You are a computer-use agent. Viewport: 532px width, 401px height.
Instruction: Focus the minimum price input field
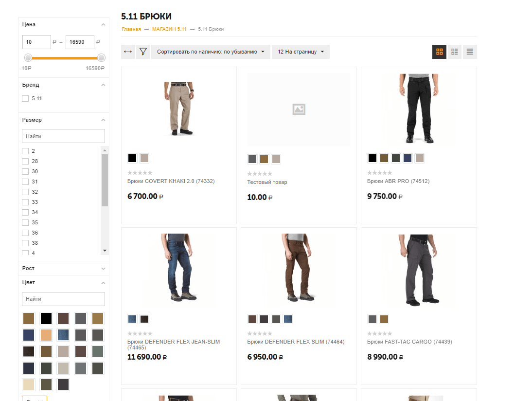pos(36,42)
